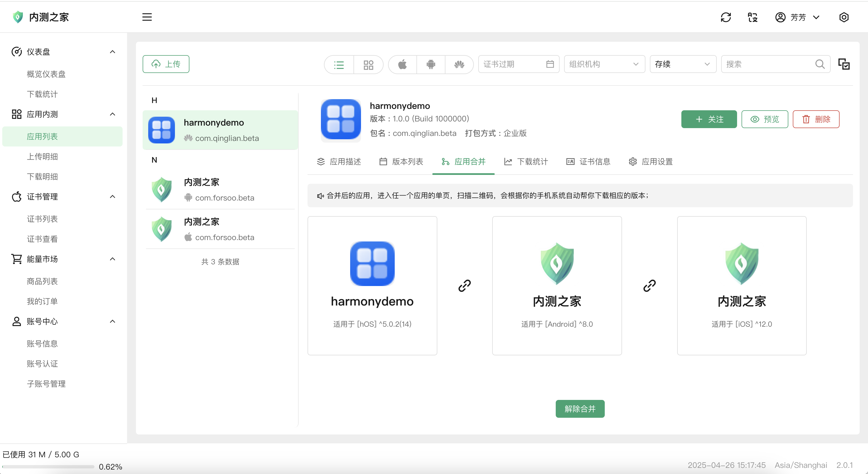This screenshot has height=474, width=868.
Task: Click the hamburger menu icon
Action: [147, 17]
